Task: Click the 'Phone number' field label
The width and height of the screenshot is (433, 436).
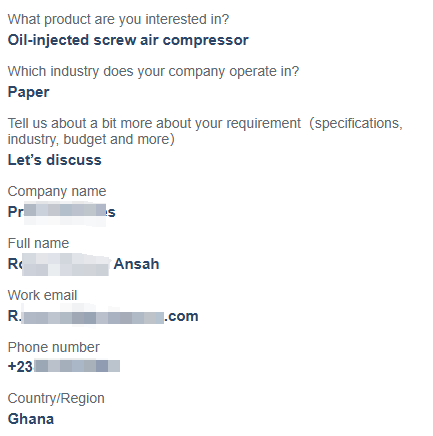Action: click(x=53, y=347)
